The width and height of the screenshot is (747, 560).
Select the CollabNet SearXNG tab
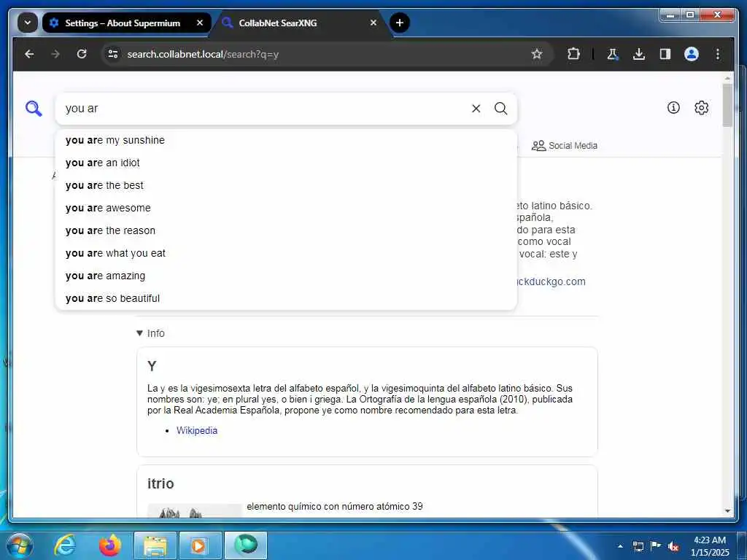point(300,23)
